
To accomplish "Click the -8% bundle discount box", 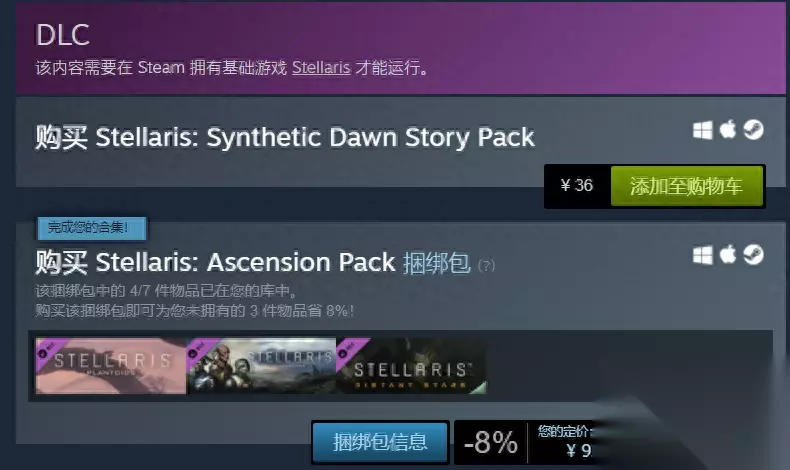I will [491, 442].
